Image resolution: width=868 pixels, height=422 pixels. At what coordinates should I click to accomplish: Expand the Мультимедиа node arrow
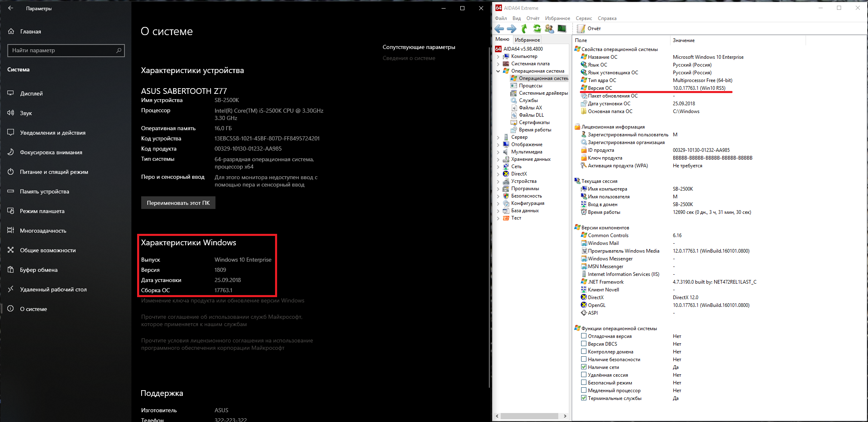click(x=498, y=152)
